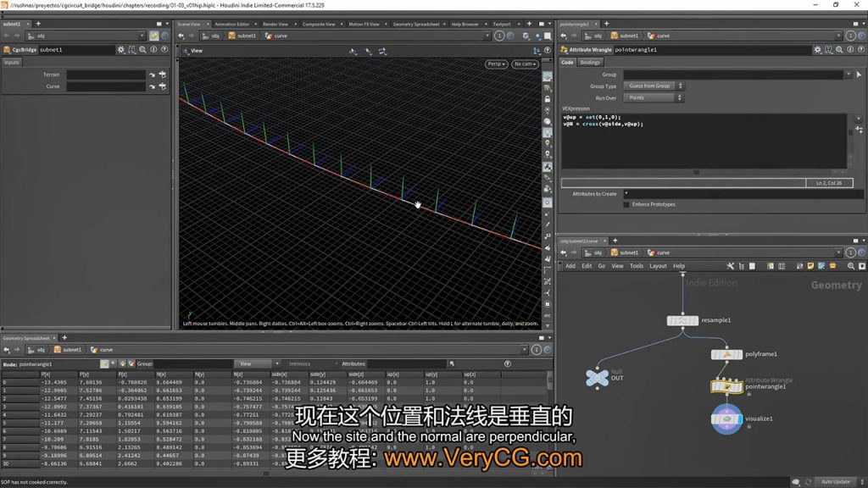Viewport: 868px width, 488px height.
Task: Toggle pin button in scene view path bar
Action: 499,36
